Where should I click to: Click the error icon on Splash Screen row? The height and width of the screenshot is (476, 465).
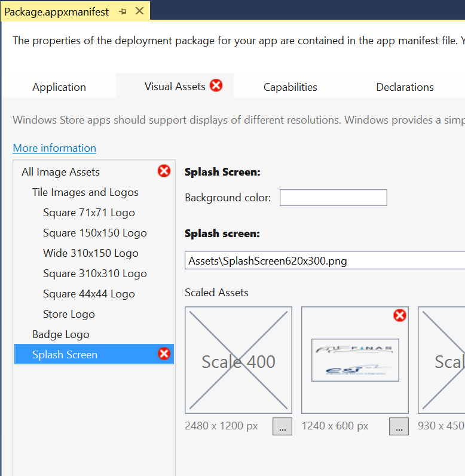[164, 354]
